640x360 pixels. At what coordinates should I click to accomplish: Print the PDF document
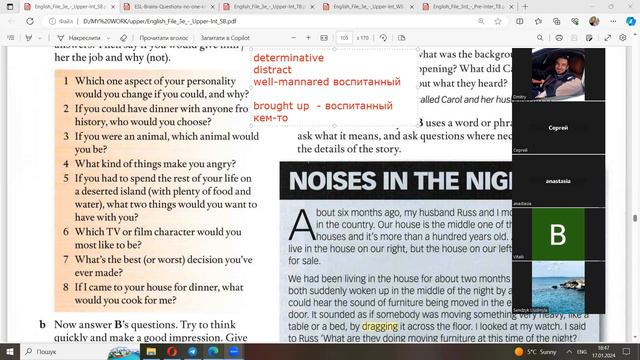(x=559, y=38)
